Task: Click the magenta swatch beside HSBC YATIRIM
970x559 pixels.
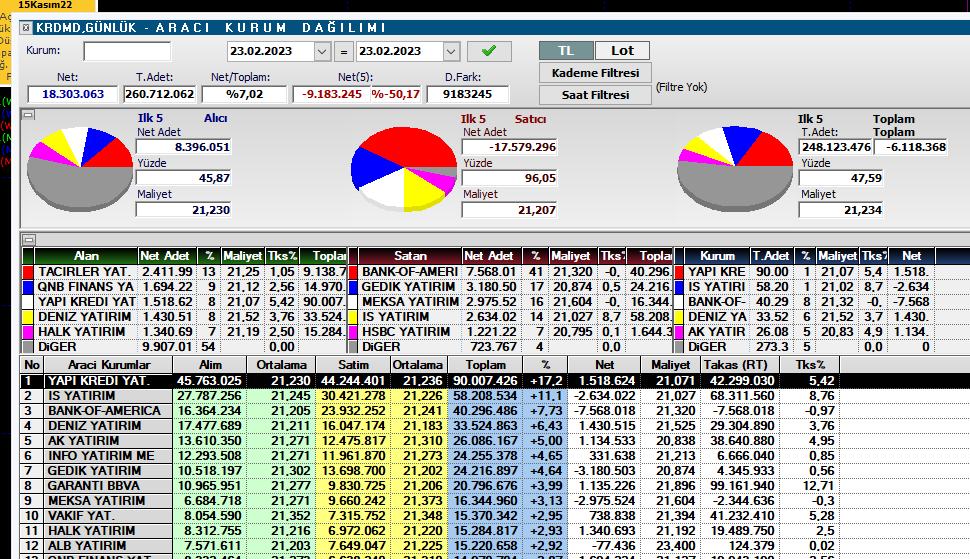Action: pos(353,332)
